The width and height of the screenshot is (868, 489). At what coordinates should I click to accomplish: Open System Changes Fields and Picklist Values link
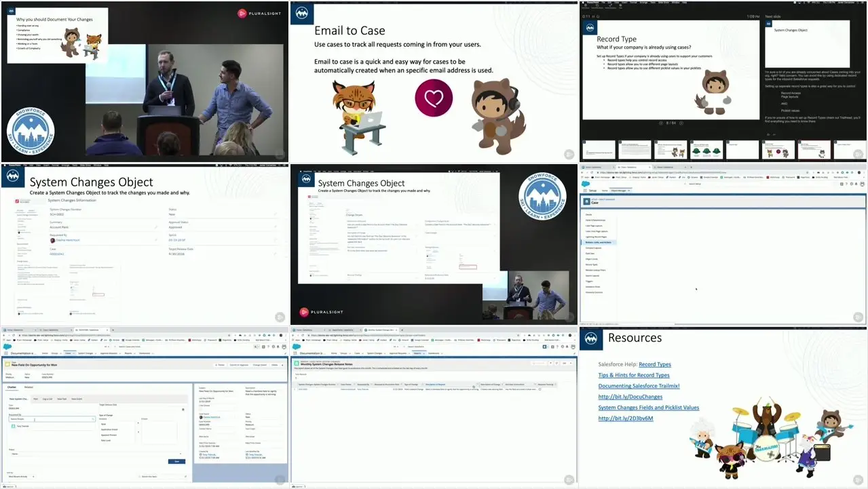pyautogui.click(x=648, y=408)
